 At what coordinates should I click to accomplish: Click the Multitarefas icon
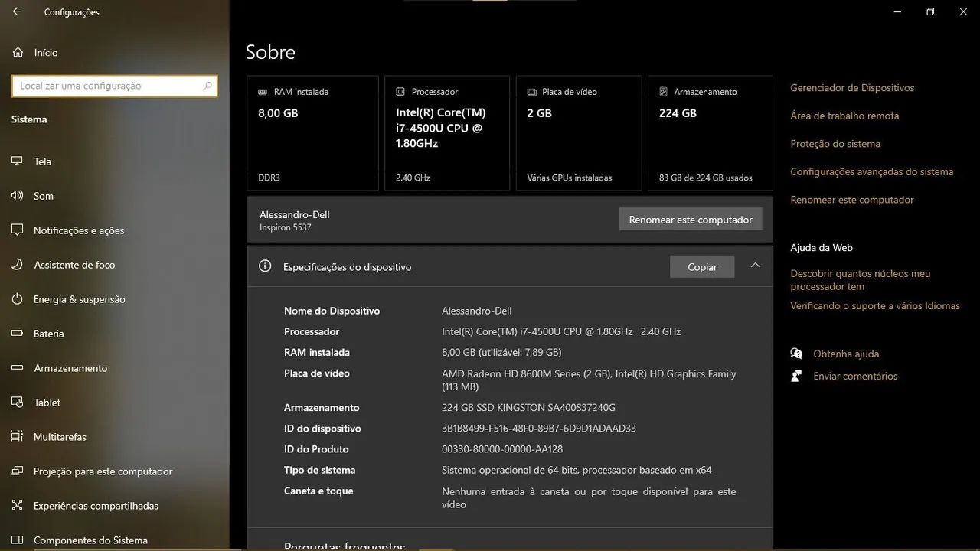(18, 437)
